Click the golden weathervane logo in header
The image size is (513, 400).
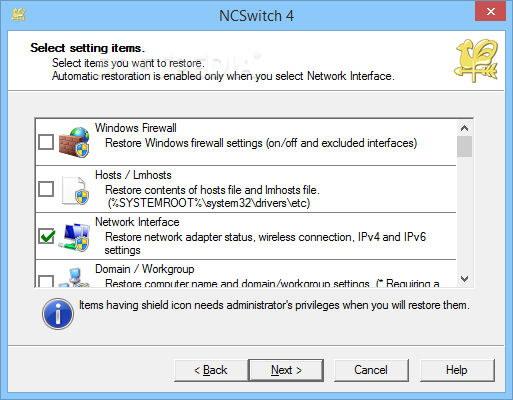pos(476,60)
